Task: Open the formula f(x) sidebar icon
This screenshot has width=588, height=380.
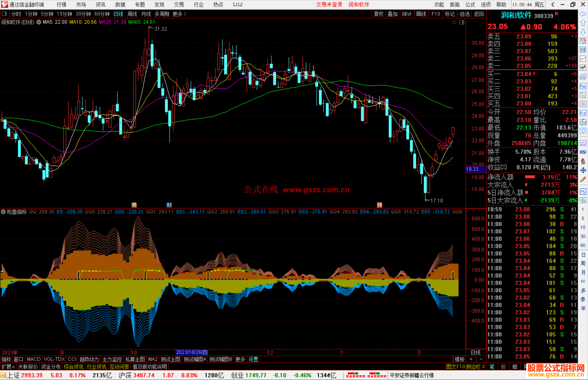Action: (x=583, y=122)
